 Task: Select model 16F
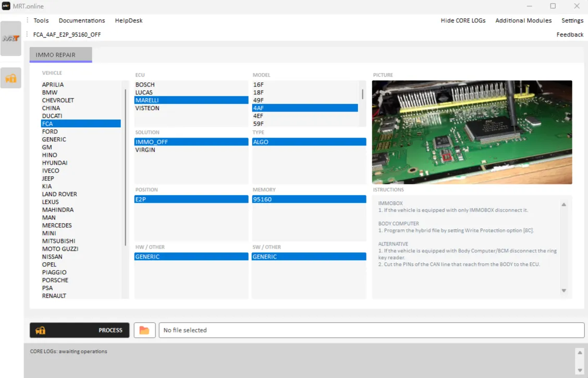[305, 85]
